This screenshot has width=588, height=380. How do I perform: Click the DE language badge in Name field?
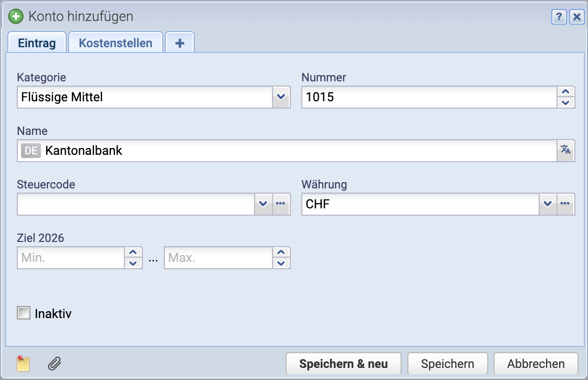31,151
